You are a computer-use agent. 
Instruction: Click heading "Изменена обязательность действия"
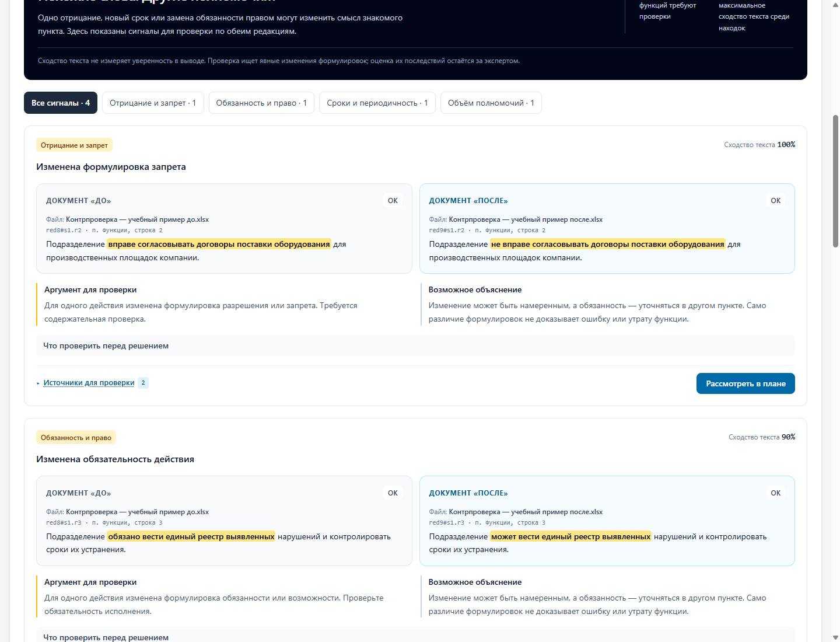coord(115,459)
